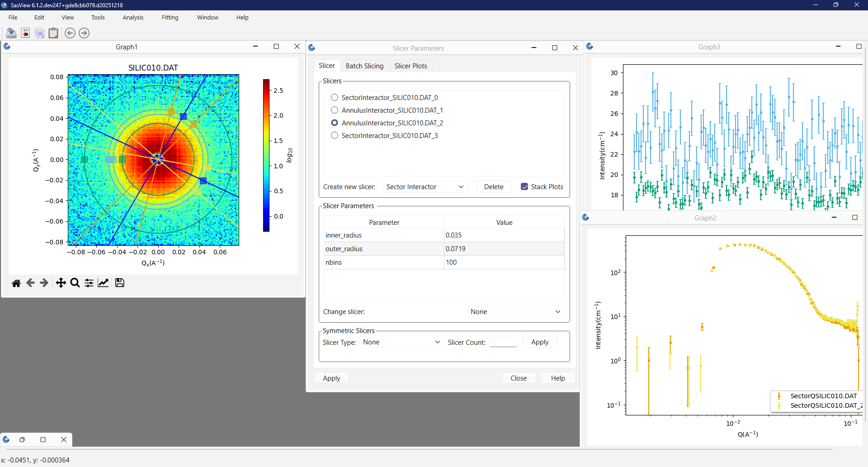This screenshot has width=868, height=467.
Task: Click the clipboard paste toolbar icon
Action: coord(53,33)
